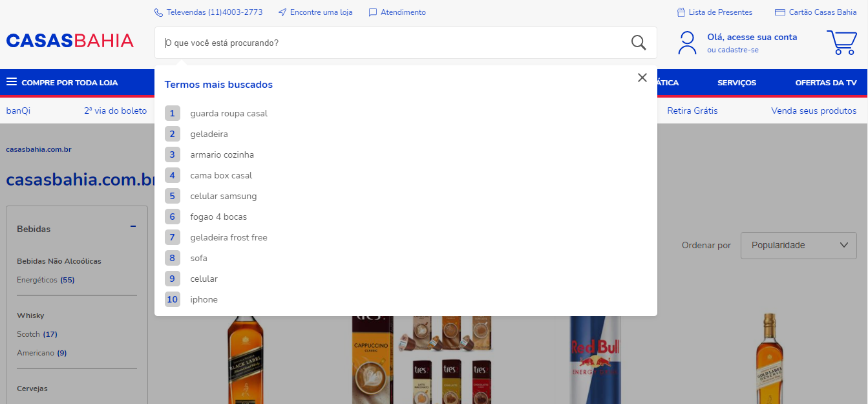Select suggestion celular samsung
The height and width of the screenshot is (404, 868).
(223, 196)
